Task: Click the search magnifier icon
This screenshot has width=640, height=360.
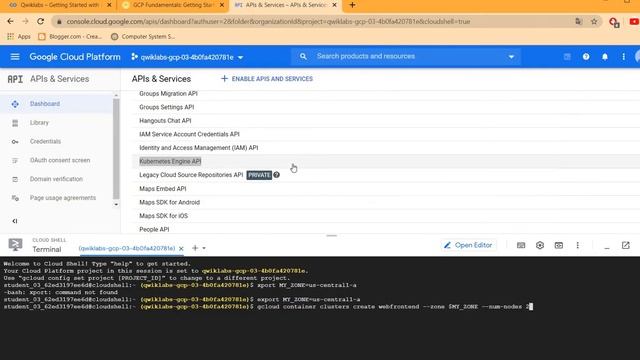Action: tap(303, 56)
